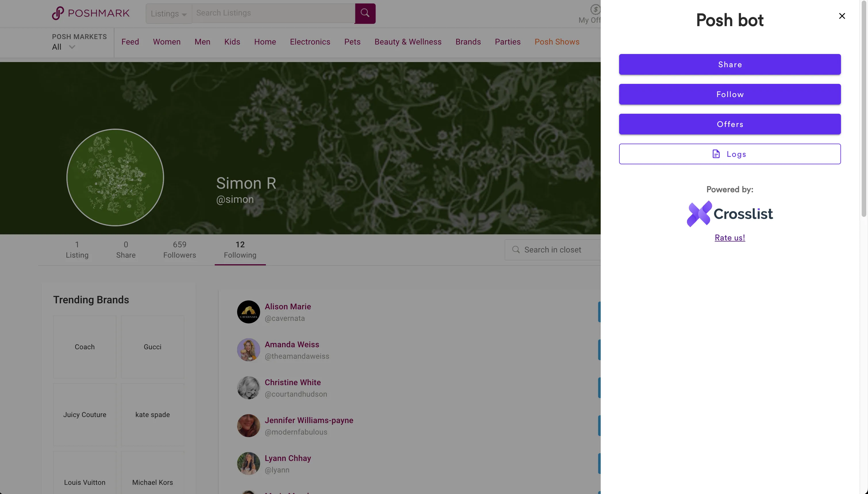The height and width of the screenshot is (494, 868).
Task: Open the Home category
Action: tap(265, 42)
